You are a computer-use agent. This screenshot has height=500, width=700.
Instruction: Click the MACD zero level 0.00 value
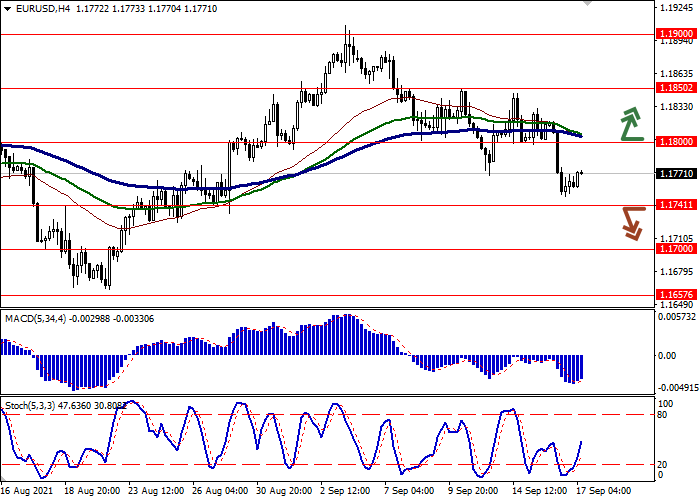click(x=667, y=356)
